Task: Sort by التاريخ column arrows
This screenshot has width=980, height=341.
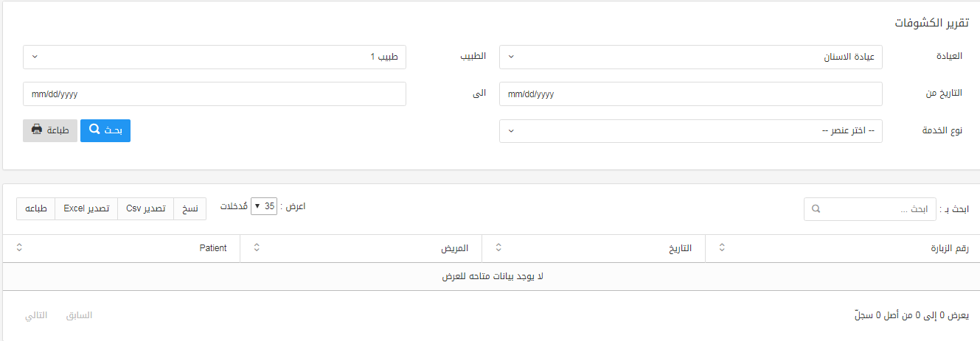Action: [x=498, y=248]
